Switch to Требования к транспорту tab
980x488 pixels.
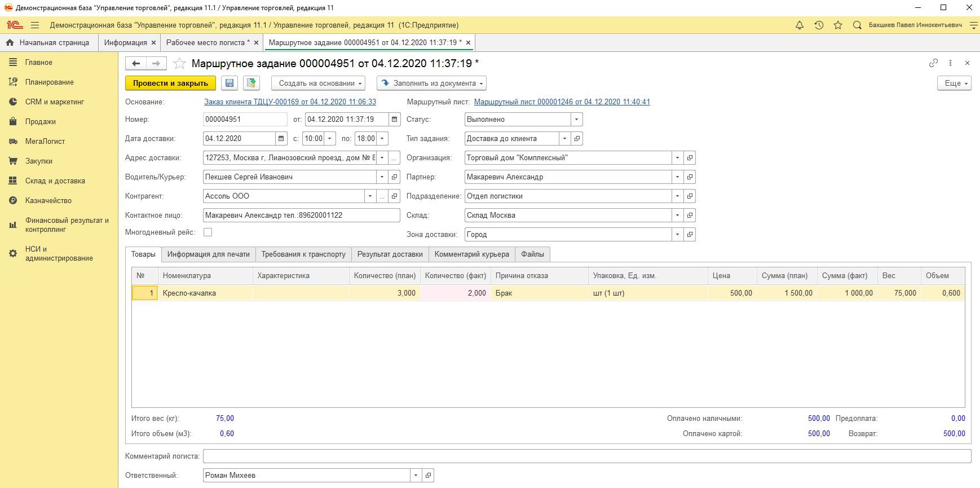pos(303,254)
